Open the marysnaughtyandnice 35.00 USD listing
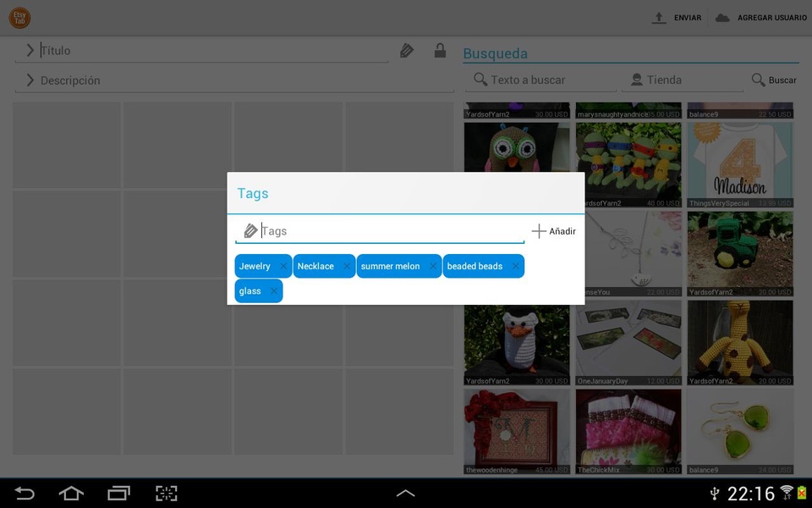This screenshot has width=812, height=508. coord(628,110)
